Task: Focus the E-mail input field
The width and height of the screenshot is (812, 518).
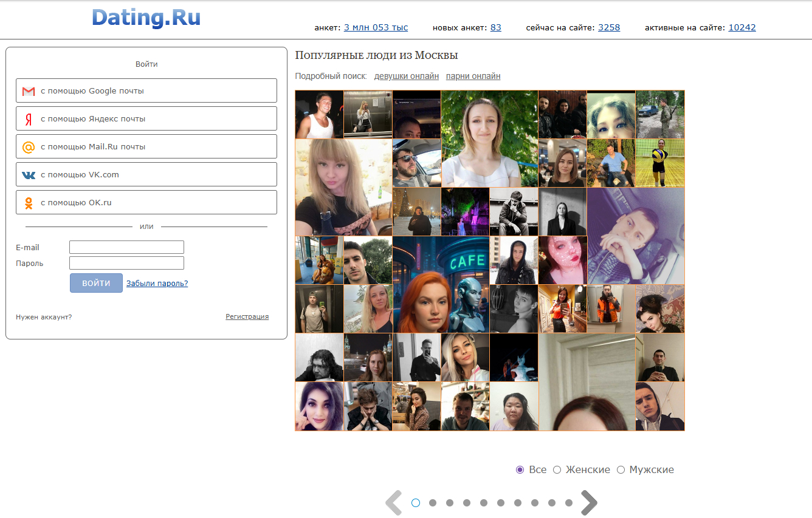Action: (x=126, y=247)
